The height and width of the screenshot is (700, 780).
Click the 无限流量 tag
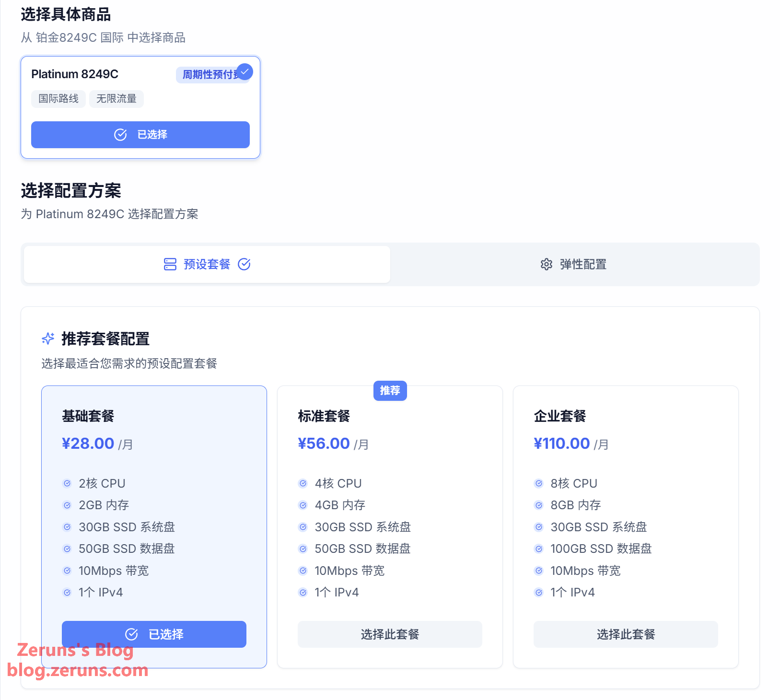pyautogui.click(x=116, y=99)
